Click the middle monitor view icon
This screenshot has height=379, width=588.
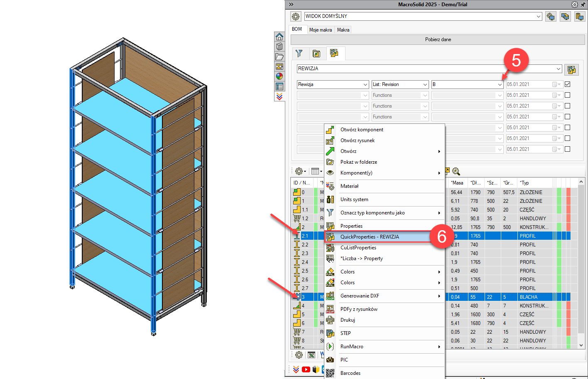click(x=565, y=16)
